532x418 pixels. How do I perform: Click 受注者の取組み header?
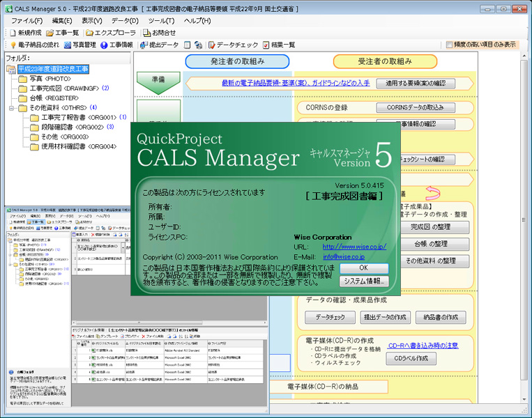pyautogui.click(x=385, y=61)
